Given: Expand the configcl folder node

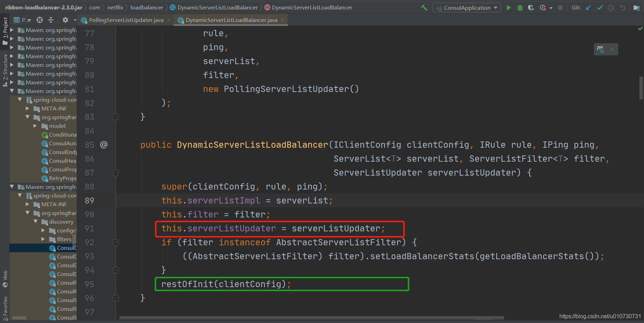Looking at the screenshot, I should [x=43, y=230].
